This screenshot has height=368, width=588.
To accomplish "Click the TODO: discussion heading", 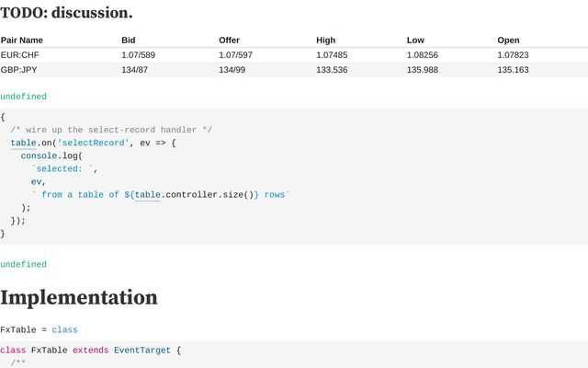I will [66, 13].
